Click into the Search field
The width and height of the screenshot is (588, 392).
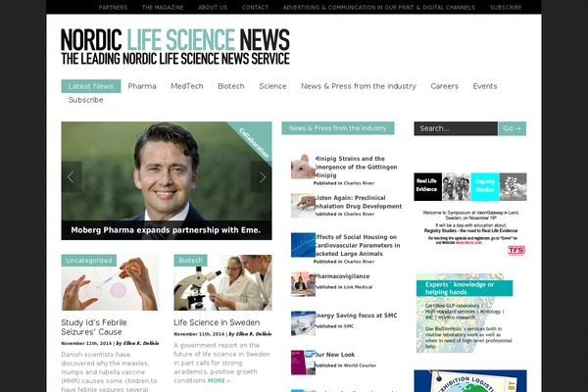point(456,128)
